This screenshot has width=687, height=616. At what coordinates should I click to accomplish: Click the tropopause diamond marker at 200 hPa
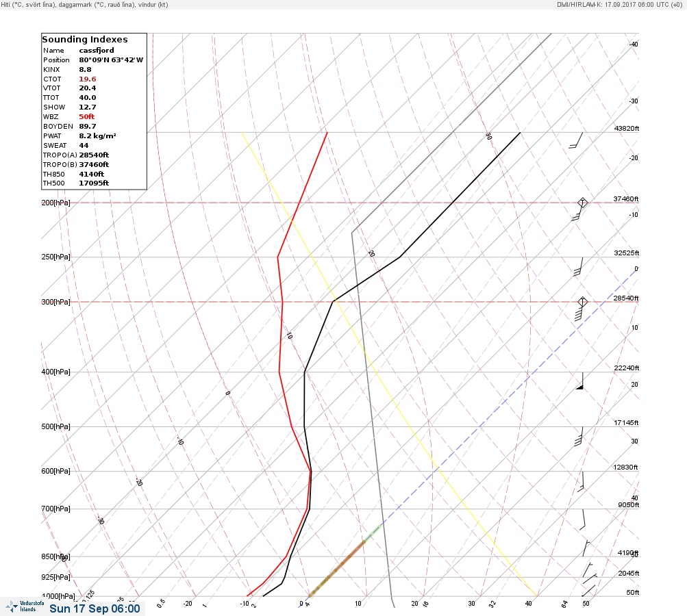(x=582, y=203)
